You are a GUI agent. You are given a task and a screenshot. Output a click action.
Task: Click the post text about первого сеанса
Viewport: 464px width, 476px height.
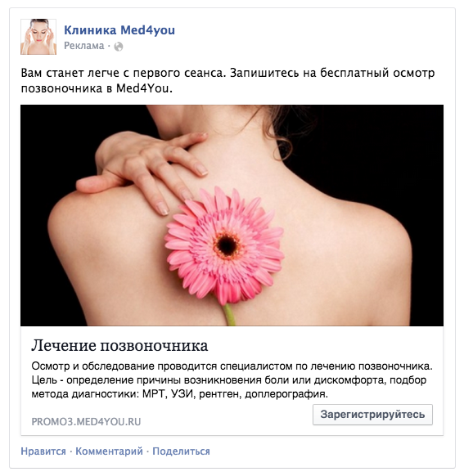pyautogui.click(x=227, y=81)
